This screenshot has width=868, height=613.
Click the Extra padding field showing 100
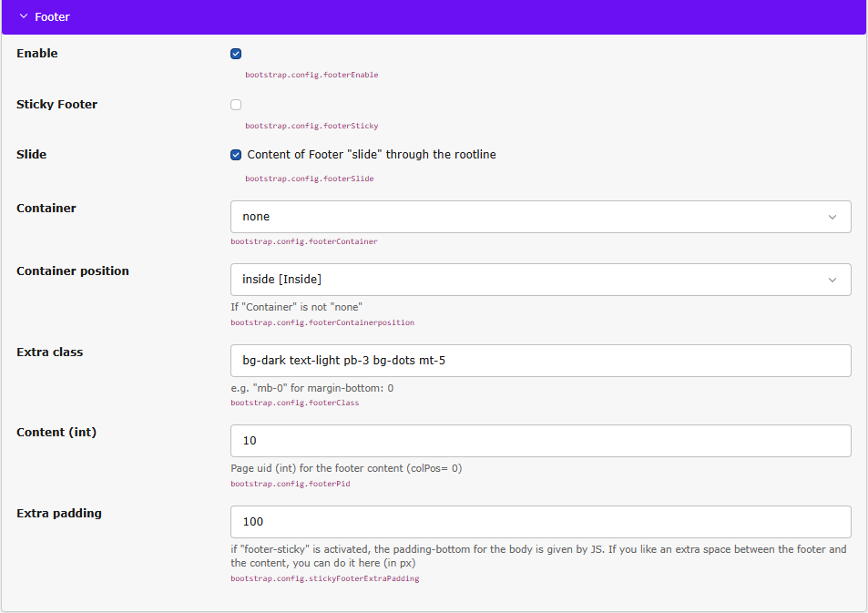(x=540, y=522)
